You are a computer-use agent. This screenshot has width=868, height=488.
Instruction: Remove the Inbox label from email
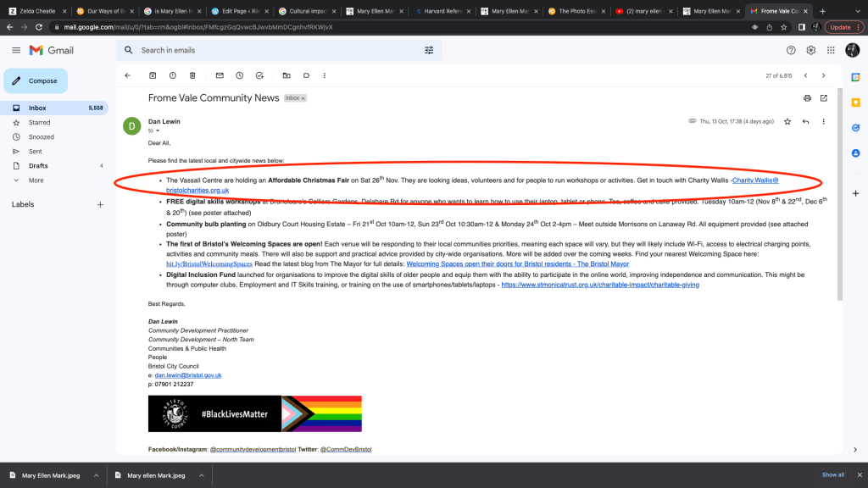tap(303, 98)
